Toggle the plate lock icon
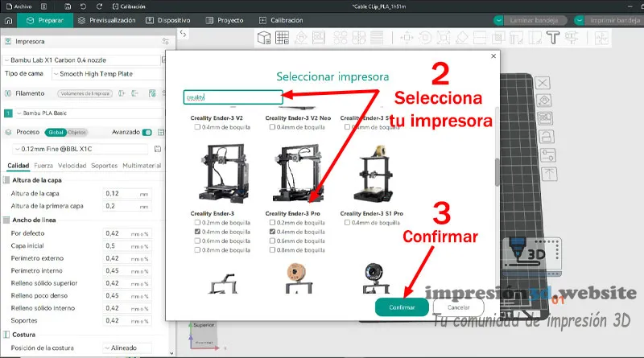644x358 pixels. coord(547,136)
